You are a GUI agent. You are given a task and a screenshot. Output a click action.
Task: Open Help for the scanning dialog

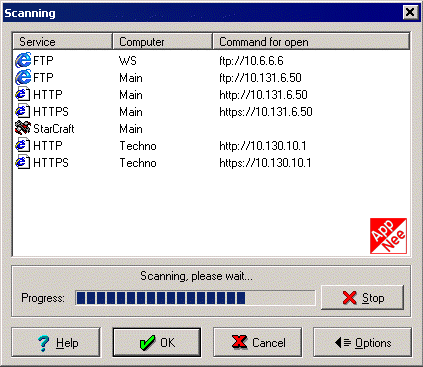click(x=56, y=342)
